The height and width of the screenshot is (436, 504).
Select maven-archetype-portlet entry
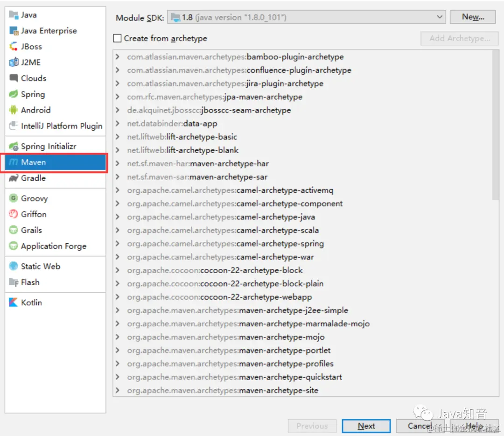click(x=229, y=350)
